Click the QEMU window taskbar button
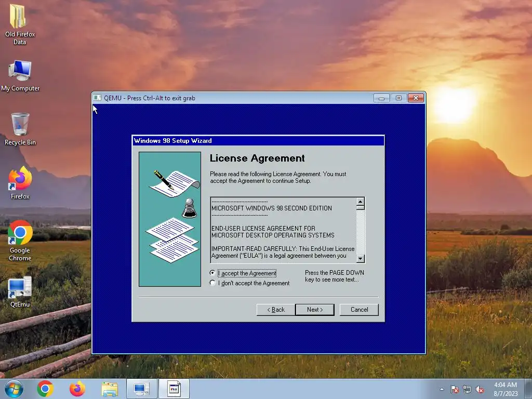The width and height of the screenshot is (532, 399). click(174, 389)
